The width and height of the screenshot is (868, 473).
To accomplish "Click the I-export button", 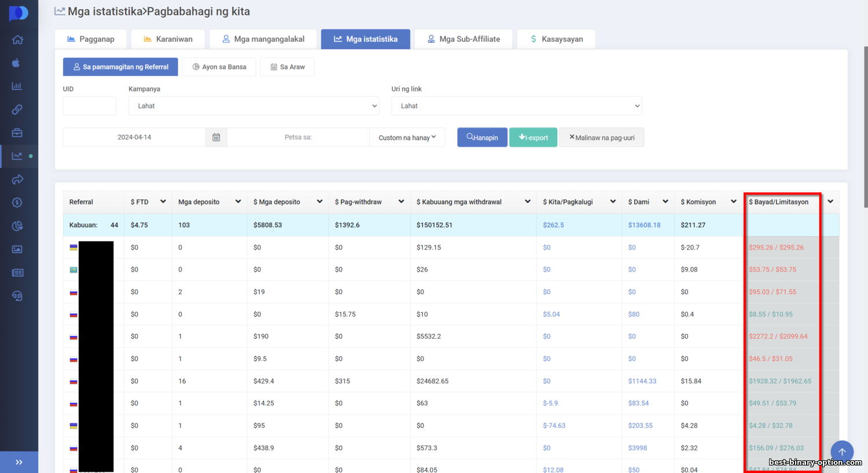I will 533,138.
